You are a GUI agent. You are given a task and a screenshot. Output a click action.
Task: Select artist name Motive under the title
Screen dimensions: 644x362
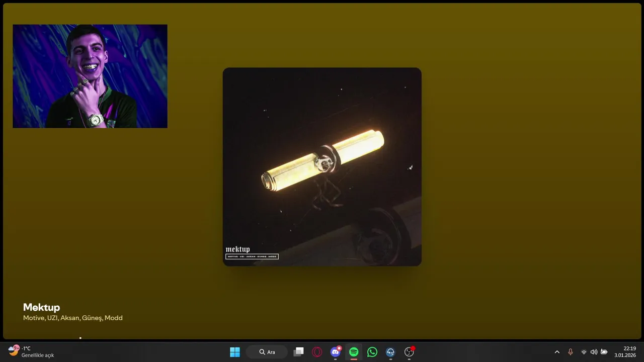point(33,318)
